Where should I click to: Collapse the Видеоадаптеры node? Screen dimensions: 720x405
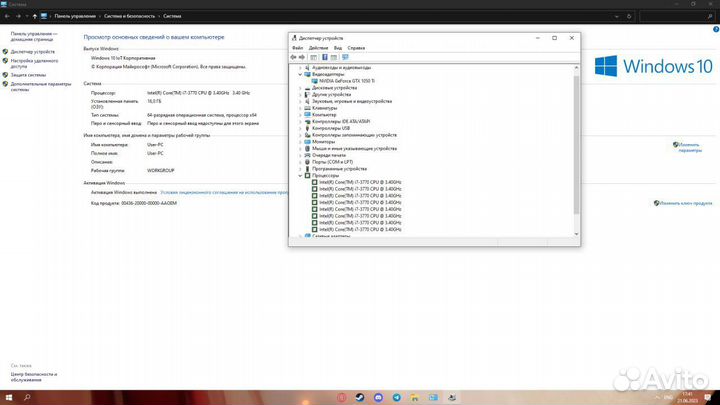(300, 74)
